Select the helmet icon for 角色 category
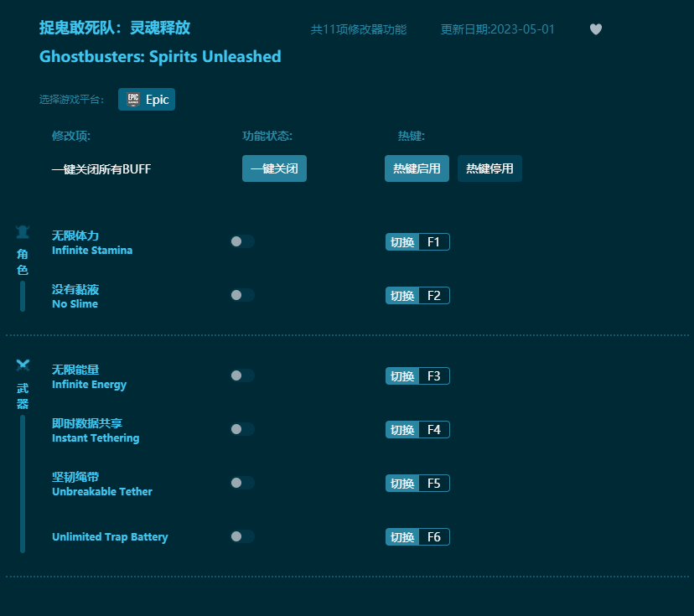The width and height of the screenshot is (694, 616). [x=22, y=231]
